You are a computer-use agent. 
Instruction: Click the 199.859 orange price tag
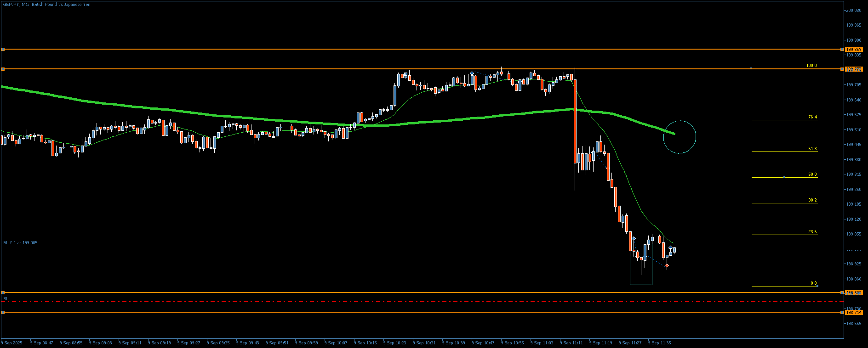854,49
